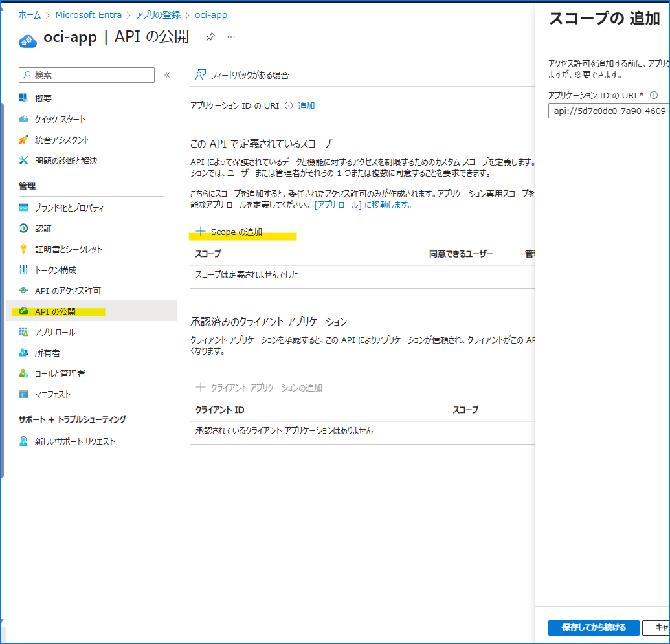Navigate to Microsoft Entra breadcrumb

[89, 15]
